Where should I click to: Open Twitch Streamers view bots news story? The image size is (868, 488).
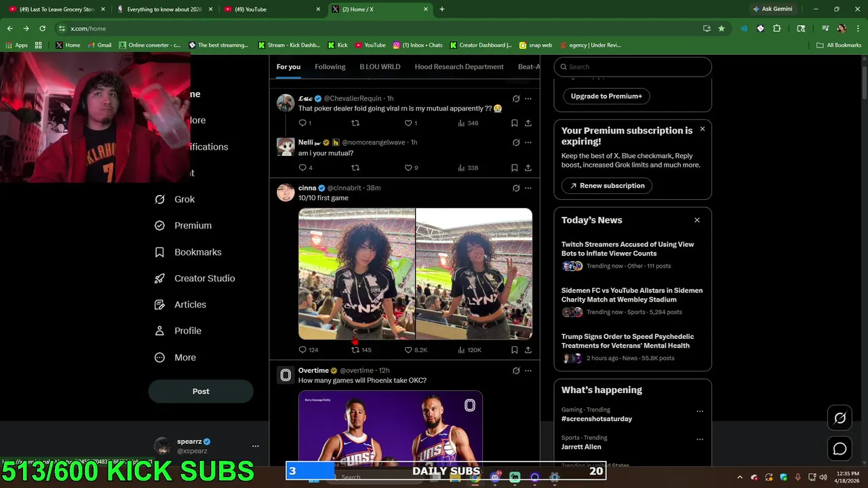coord(627,249)
